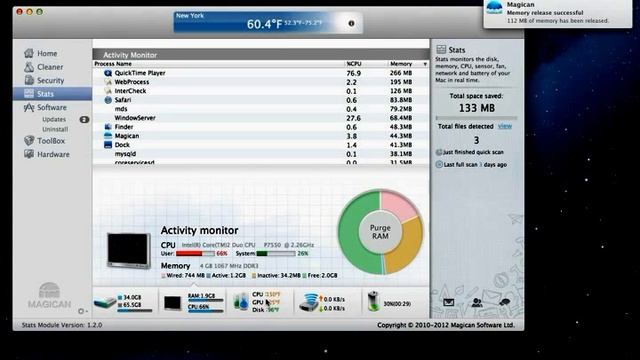The height and width of the screenshot is (360, 640).
Task: Click the QuickTime Player icon in list
Action: click(108, 73)
